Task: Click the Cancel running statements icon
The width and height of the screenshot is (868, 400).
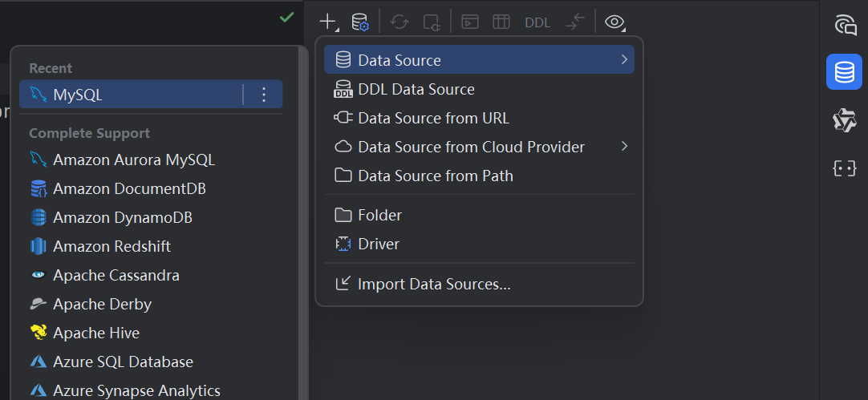Action: (432, 22)
